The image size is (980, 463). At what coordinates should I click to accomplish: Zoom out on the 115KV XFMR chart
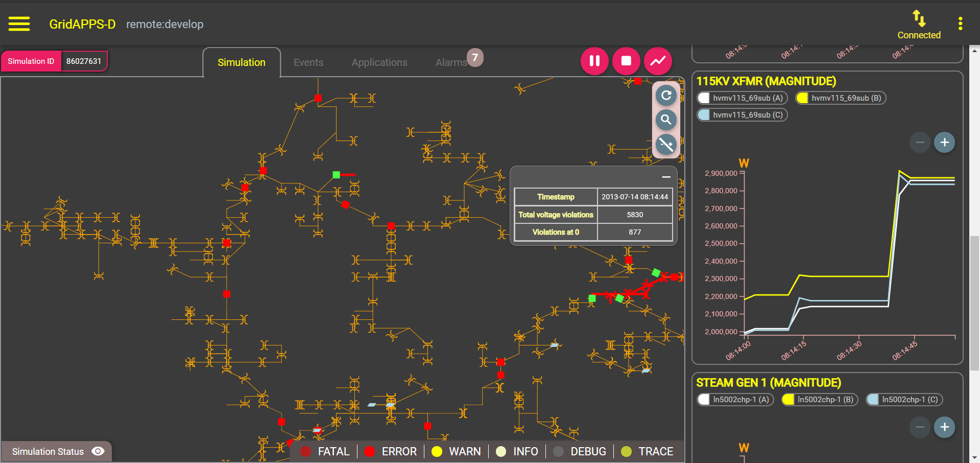[x=920, y=142]
